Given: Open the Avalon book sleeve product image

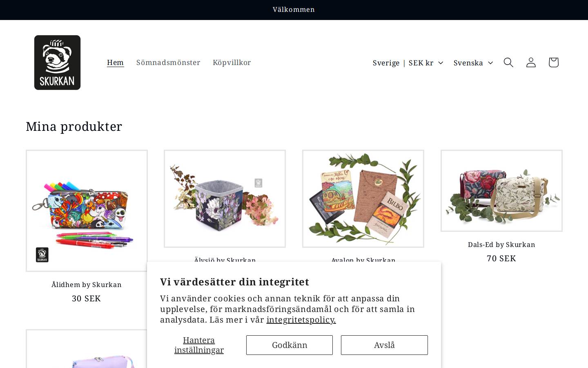Looking at the screenshot, I should pyautogui.click(x=363, y=199).
